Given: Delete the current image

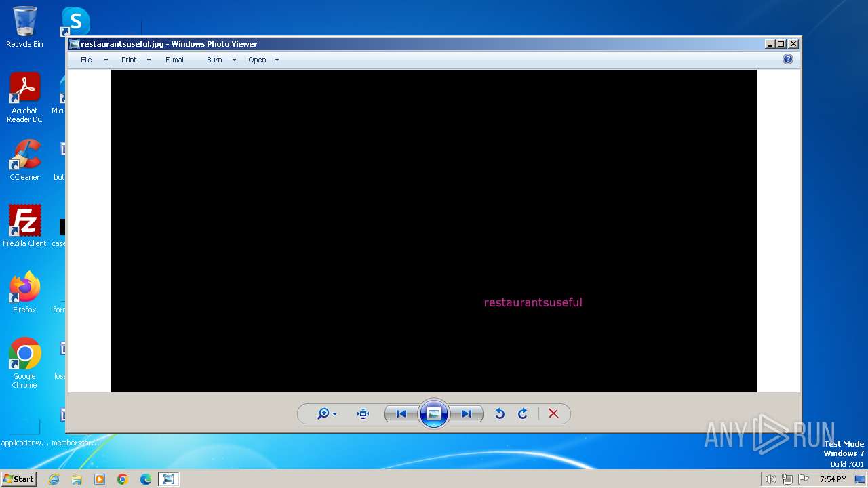Looking at the screenshot, I should 553,413.
